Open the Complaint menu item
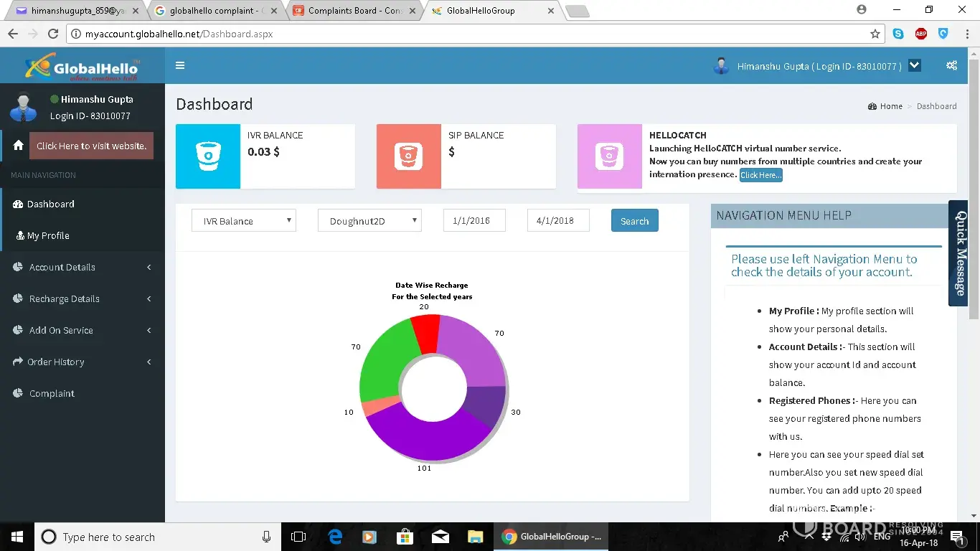The image size is (980, 551). (x=52, y=393)
